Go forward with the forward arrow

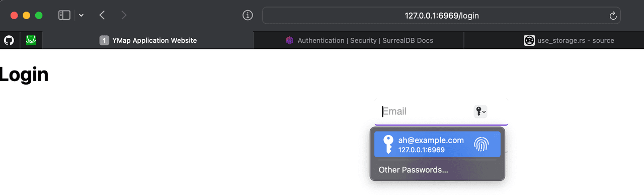124,16
